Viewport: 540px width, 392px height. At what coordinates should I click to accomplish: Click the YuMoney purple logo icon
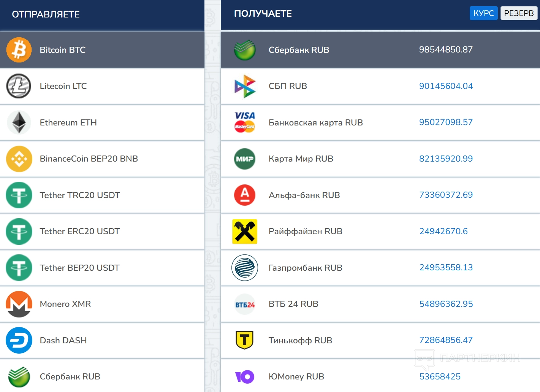pos(245,377)
